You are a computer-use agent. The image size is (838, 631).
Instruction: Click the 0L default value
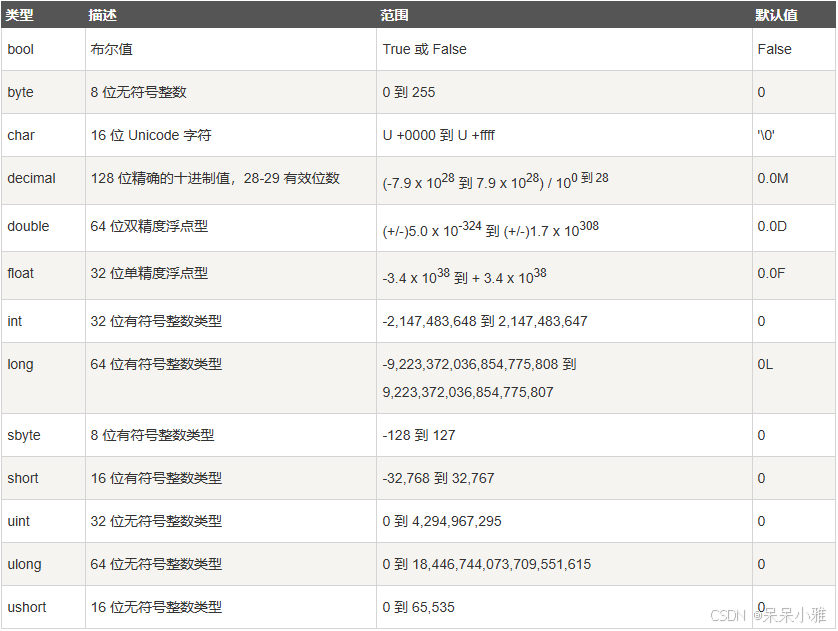pyautogui.click(x=765, y=364)
